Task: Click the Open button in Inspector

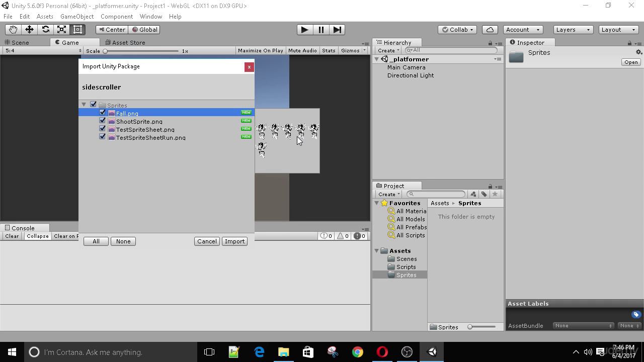Action: point(631,62)
